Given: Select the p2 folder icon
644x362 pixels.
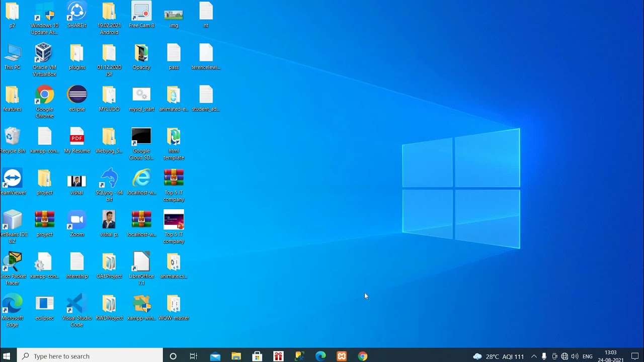Looking at the screenshot, I should (x=12, y=12).
